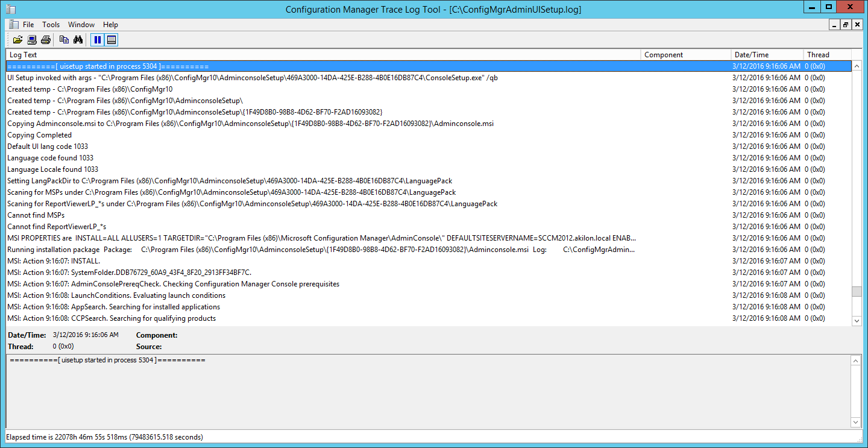Viewport: 868px width, 448px height.
Task: Click the Elapsed time status bar text
Action: [x=104, y=437]
